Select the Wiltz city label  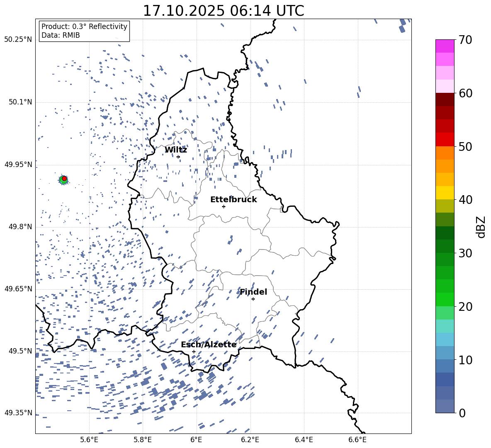click(x=176, y=150)
